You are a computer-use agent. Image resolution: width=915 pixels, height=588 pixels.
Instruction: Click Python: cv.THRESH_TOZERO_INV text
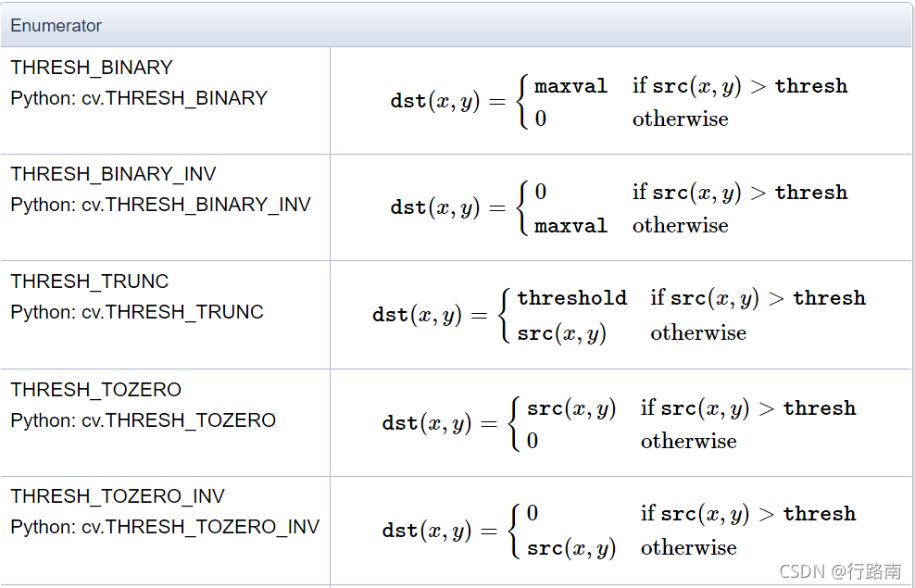[165, 527]
